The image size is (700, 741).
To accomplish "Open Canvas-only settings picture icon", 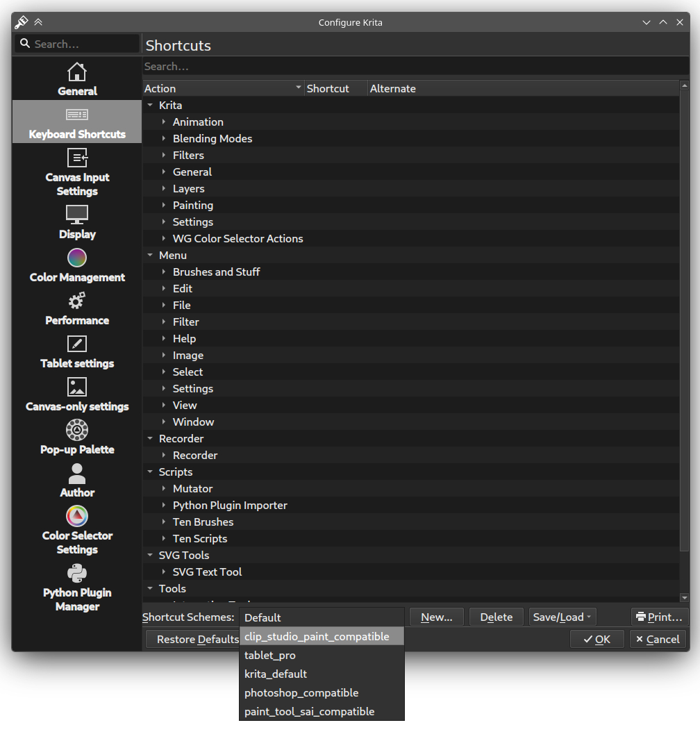I will point(77,387).
